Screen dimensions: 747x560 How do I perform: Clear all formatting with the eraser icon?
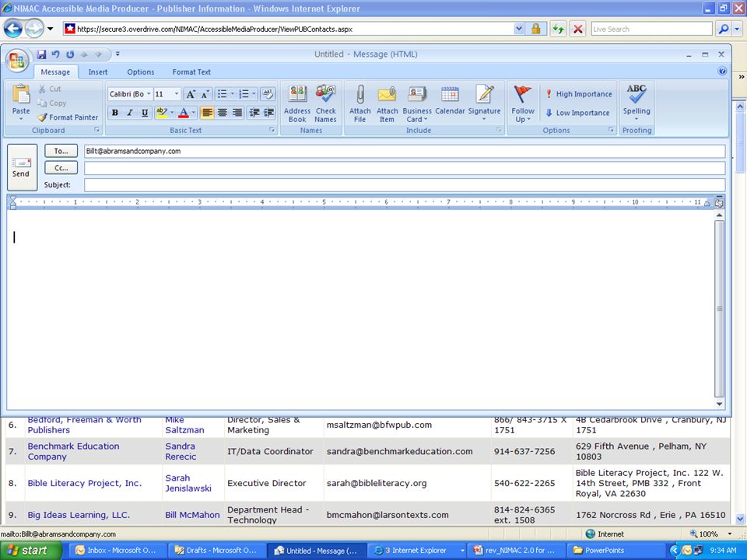268,94
